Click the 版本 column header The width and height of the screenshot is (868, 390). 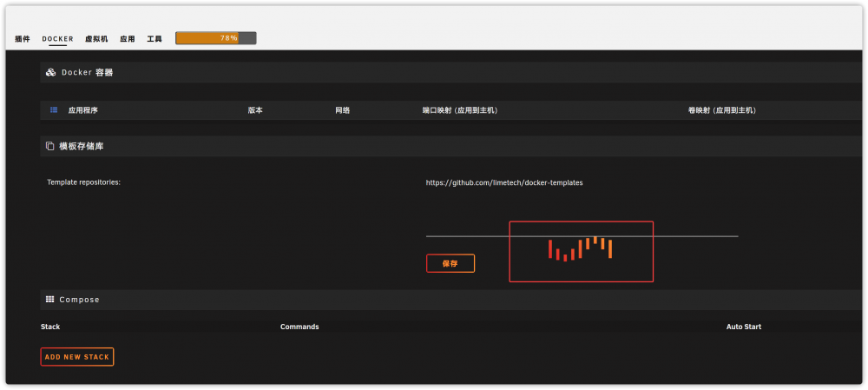pyautogui.click(x=255, y=110)
